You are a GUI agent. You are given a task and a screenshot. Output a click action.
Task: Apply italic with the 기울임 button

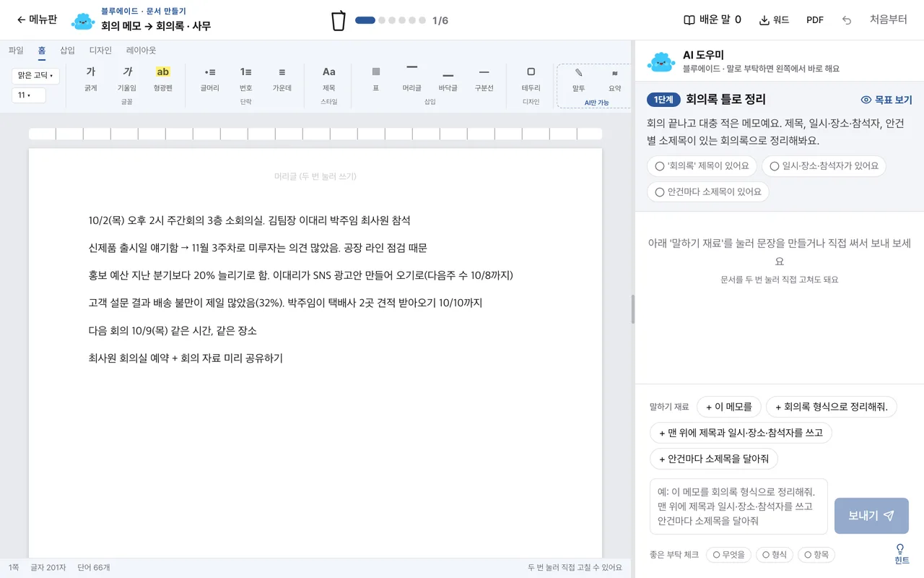127,79
